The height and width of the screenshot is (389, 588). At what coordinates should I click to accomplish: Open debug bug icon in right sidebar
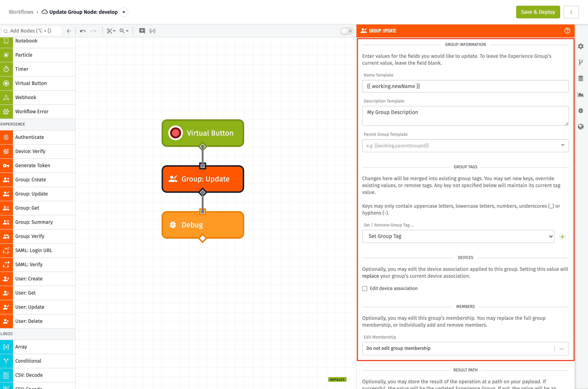pyautogui.click(x=581, y=111)
